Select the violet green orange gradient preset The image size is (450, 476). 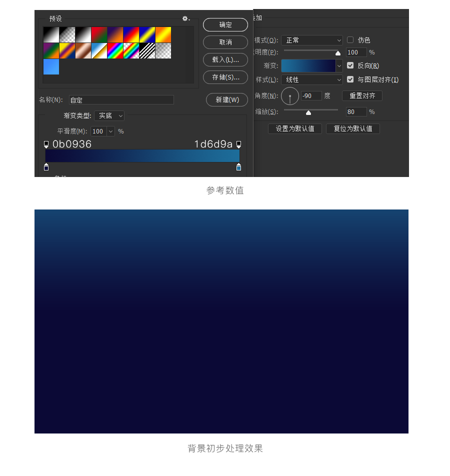click(x=51, y=50)
